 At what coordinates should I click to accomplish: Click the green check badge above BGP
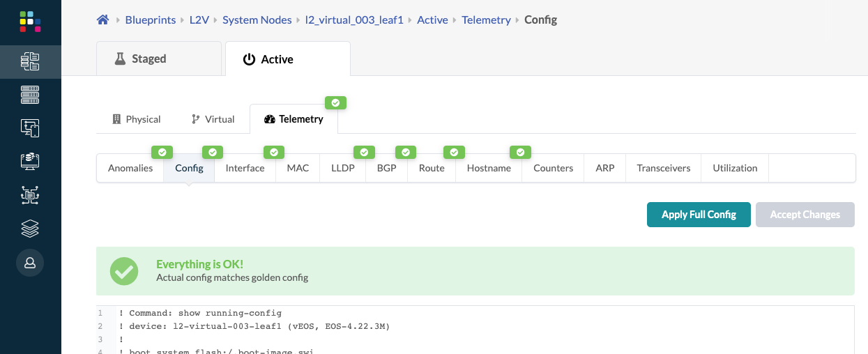point(405,152)
